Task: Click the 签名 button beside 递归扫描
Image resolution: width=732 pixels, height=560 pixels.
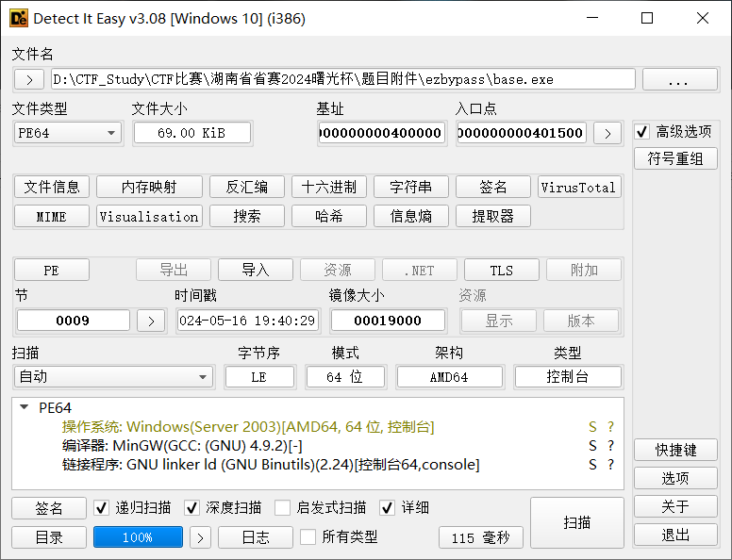Action: 49,508
